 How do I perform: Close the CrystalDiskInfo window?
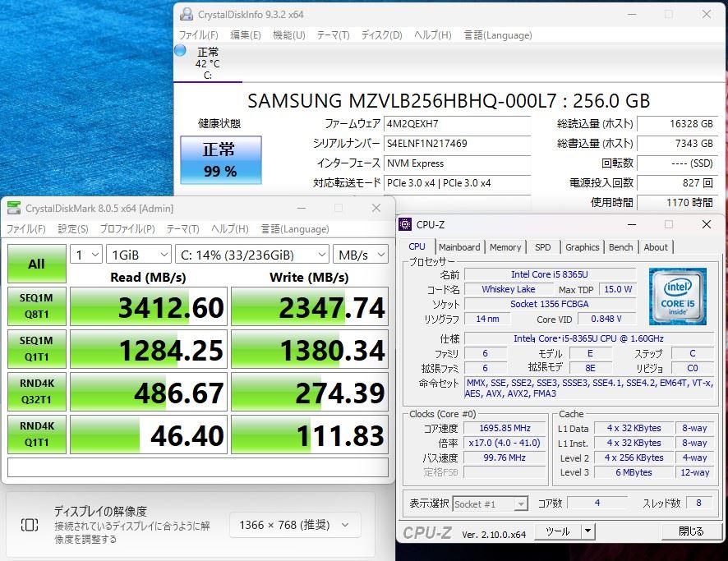pyautogui.click(x=707, y=15)
